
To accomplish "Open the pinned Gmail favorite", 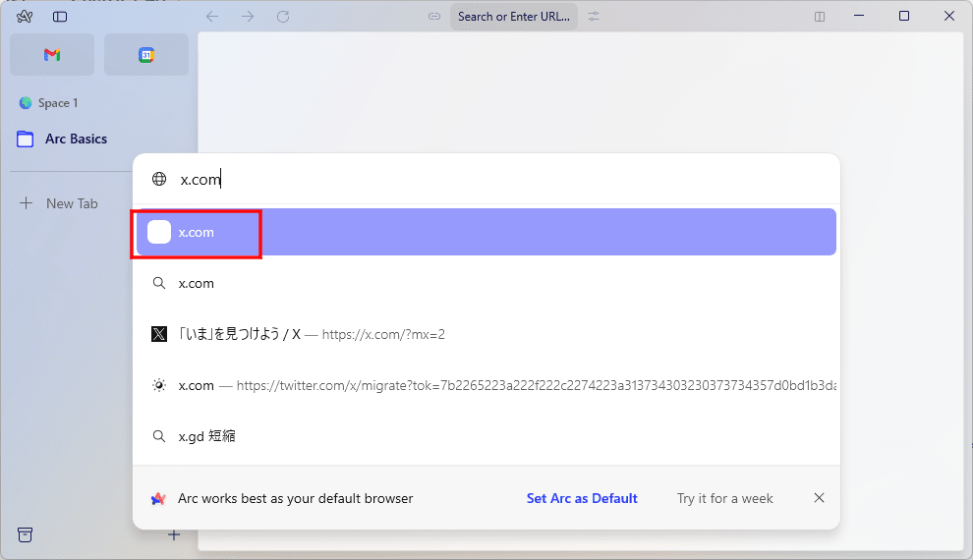I will click(x=52, y=55).
